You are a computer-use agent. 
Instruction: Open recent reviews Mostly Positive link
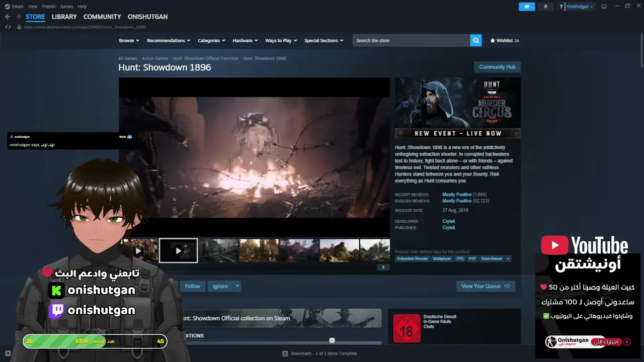[x=457, y=195]
